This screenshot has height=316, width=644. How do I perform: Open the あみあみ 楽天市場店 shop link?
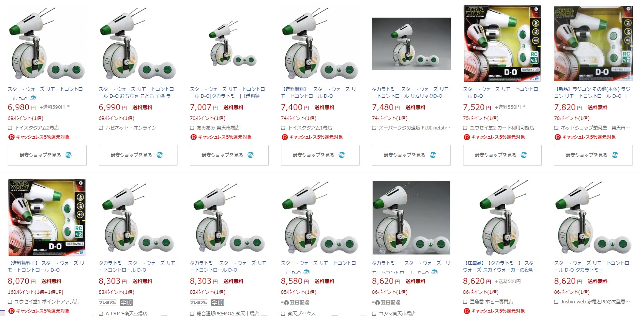[218, 128]
